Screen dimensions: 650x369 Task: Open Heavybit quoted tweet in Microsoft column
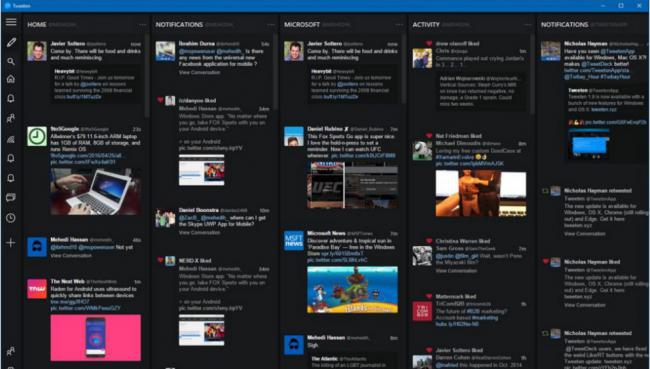352,84
